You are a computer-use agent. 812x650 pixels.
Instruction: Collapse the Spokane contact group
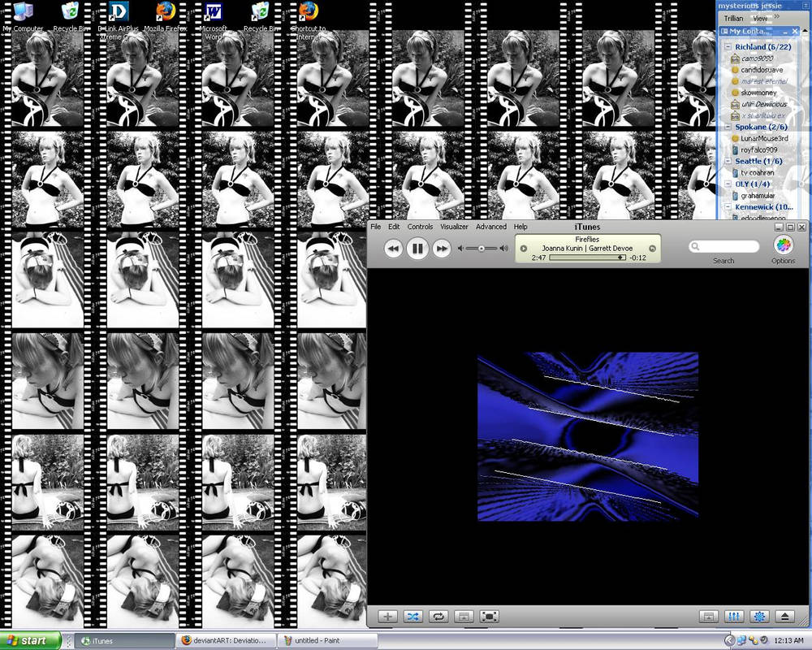coord(728,127)
